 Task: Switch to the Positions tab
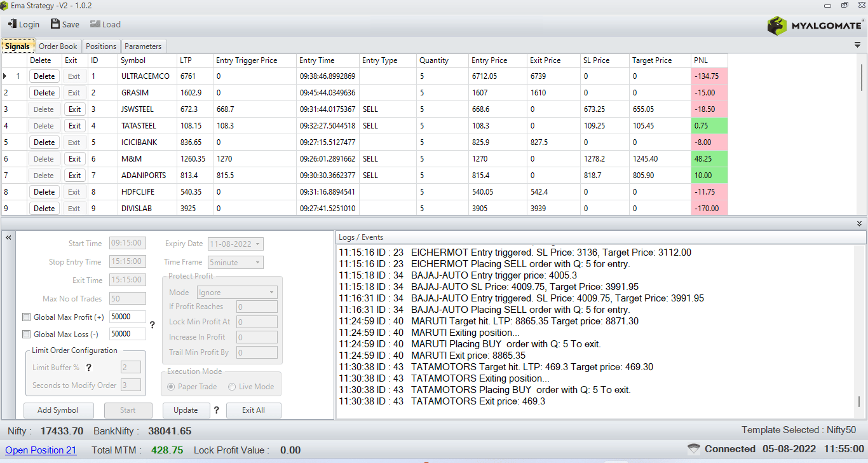tap(101, 46)
